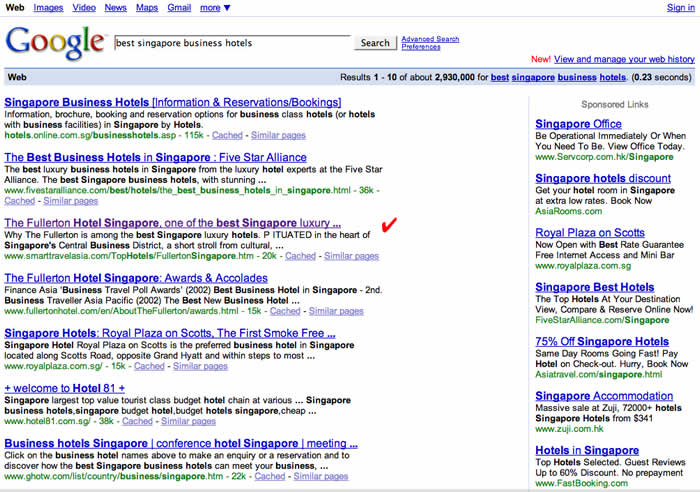700x492 pixels.
Task: Click the red checkmark beside Fullerton result
Action: point(389,224)
